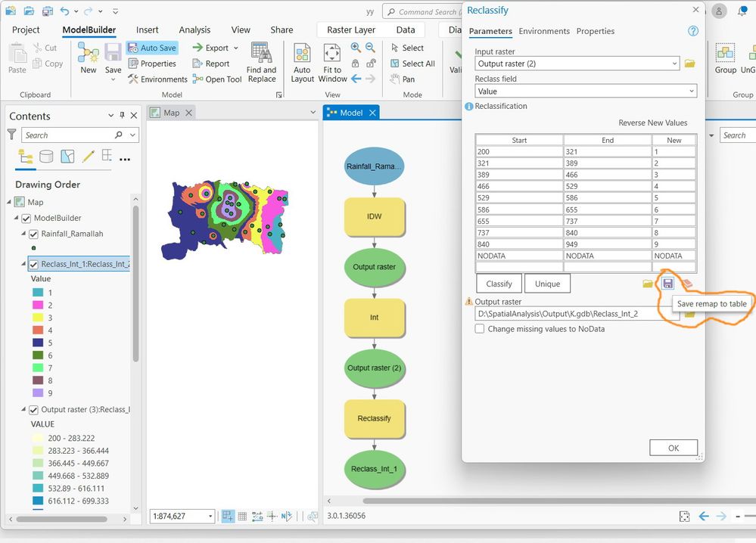Click color swatch for value 9
The width and height of the screenshot is (756, 543).
[x=38, y=393]
